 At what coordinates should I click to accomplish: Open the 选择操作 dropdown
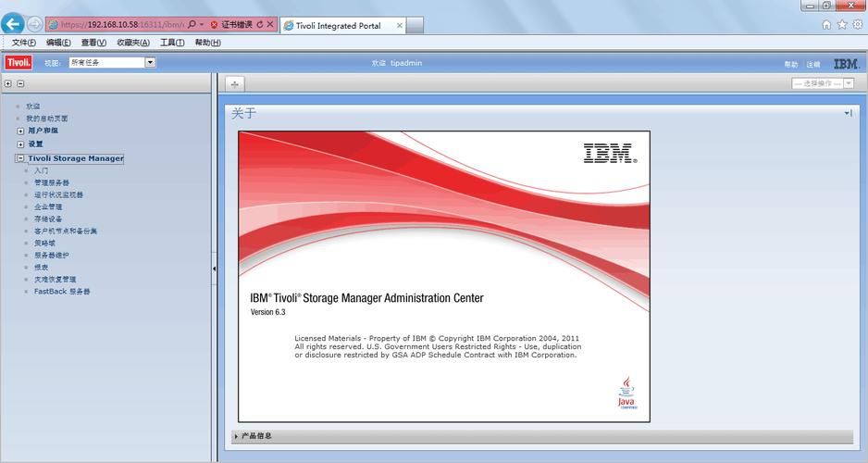coord(823,83)
